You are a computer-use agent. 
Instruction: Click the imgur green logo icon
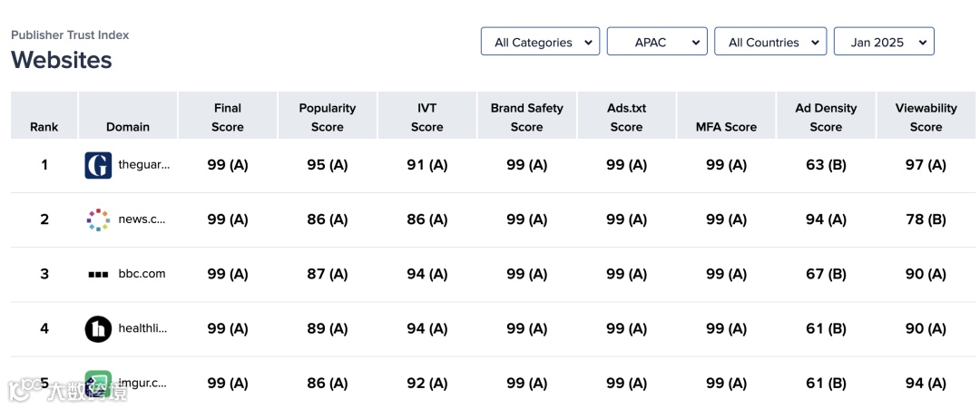pyautogui.click(x=98, y=383)
